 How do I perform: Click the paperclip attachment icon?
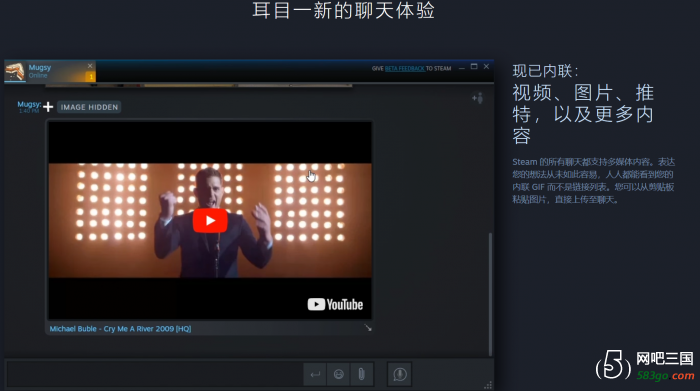(x=362, y=374)
